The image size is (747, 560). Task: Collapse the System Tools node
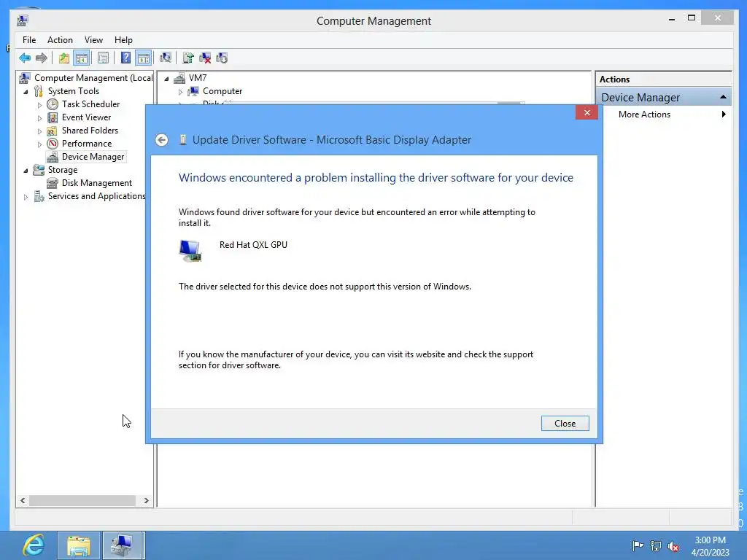pos(26,91)
